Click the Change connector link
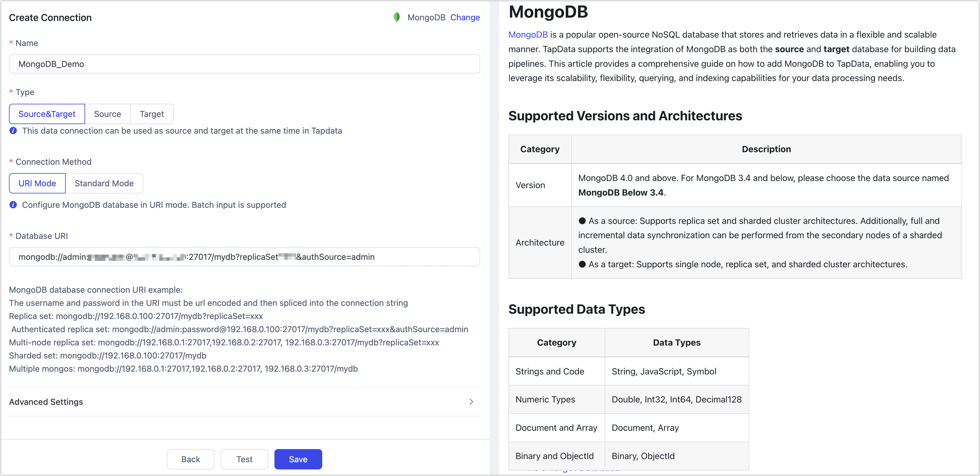980x476 pixels. point(465,17)
